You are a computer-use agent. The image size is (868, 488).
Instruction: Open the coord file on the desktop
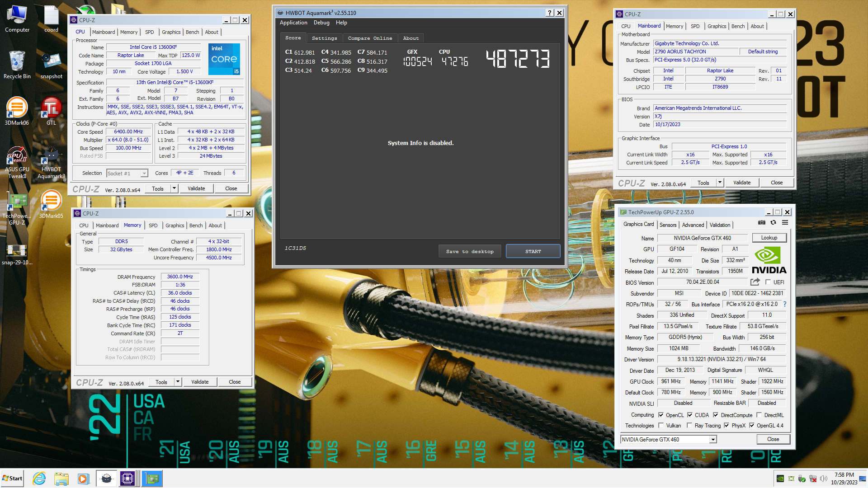coord(51,19)
